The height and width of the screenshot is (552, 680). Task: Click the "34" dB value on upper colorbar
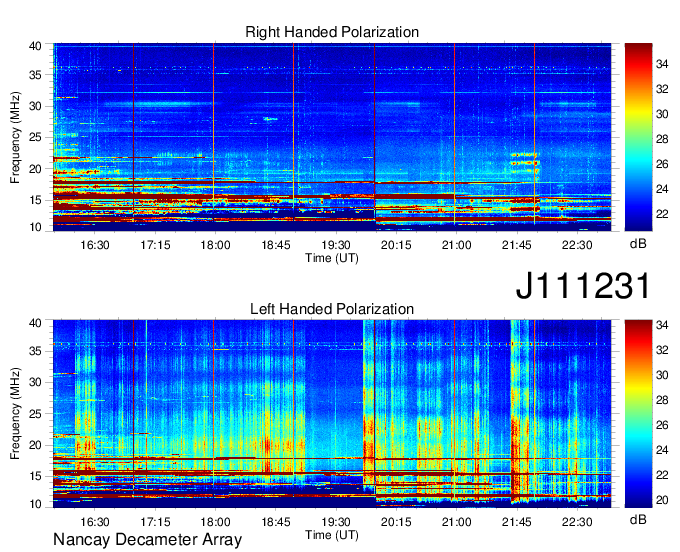coord(662,64)
